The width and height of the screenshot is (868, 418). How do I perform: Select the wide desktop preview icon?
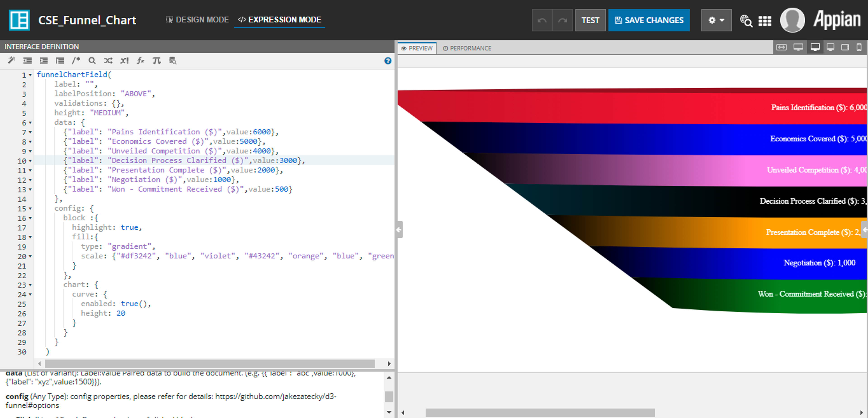coord(798,47)
